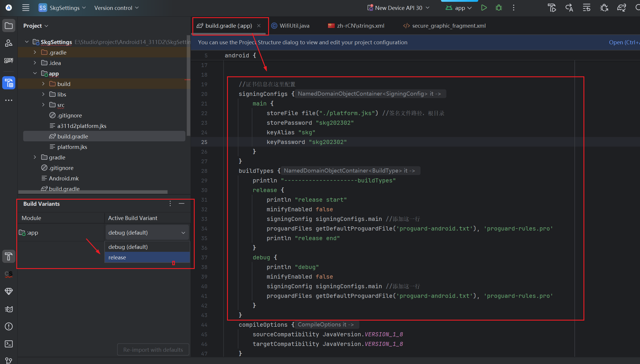Open Build Variants options menu

(170, 204)
